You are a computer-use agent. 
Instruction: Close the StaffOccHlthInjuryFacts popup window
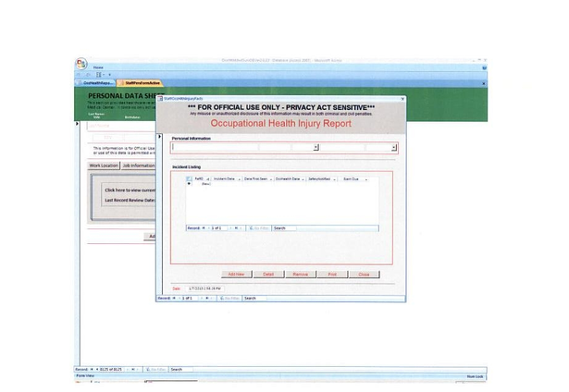[402, 99]
